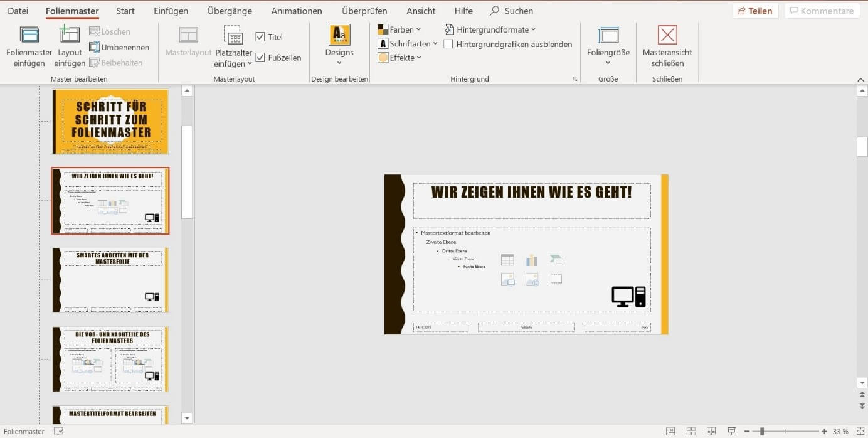Go to previous slide arrow button

click(862, 395)
